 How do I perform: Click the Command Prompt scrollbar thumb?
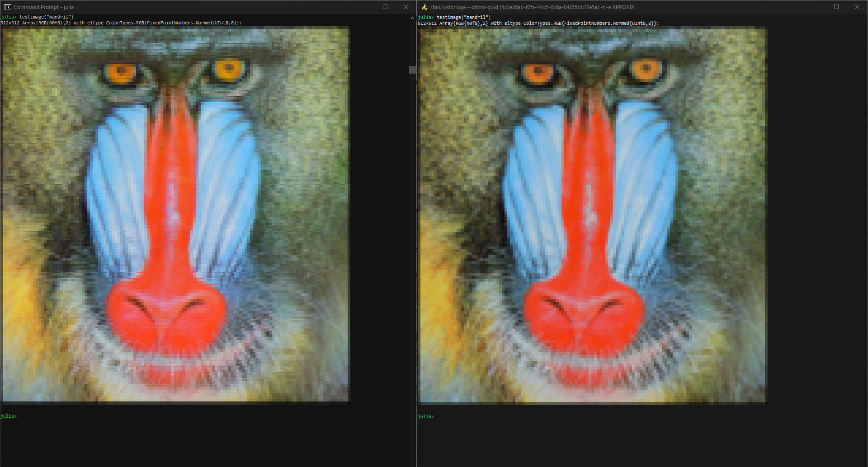(412, 70)
